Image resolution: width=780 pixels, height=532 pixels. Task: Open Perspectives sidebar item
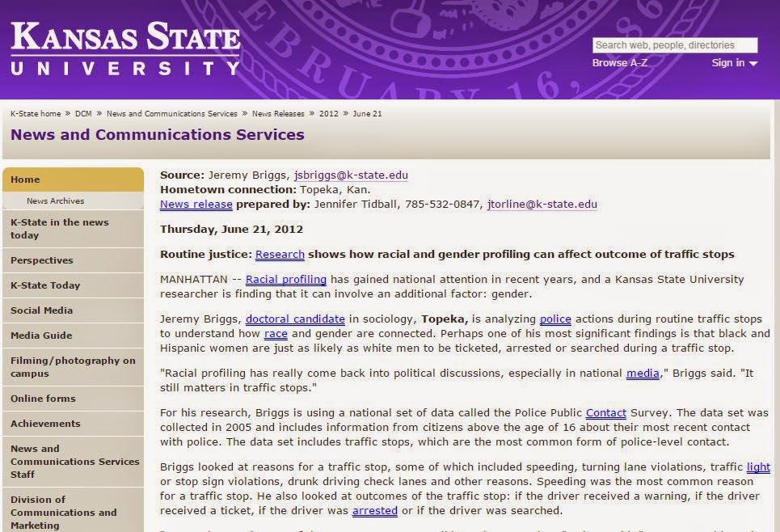pyautogui.click(x=73, y=260)
